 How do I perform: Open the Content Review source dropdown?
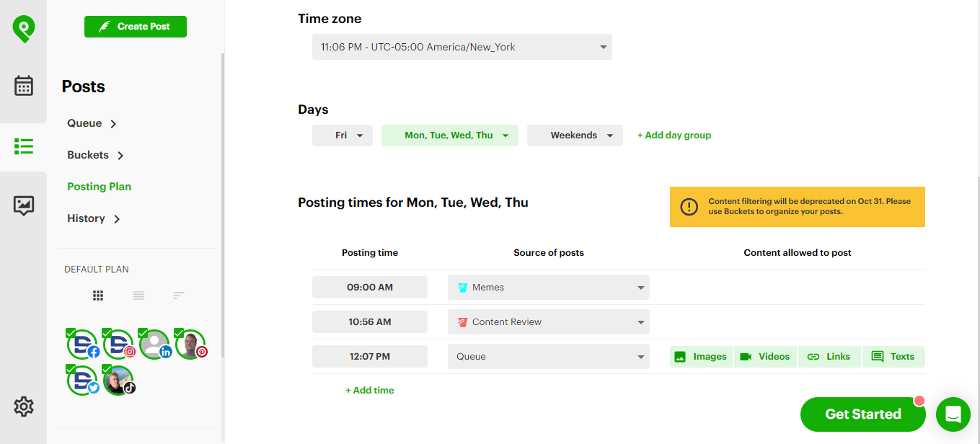point(548,321)
